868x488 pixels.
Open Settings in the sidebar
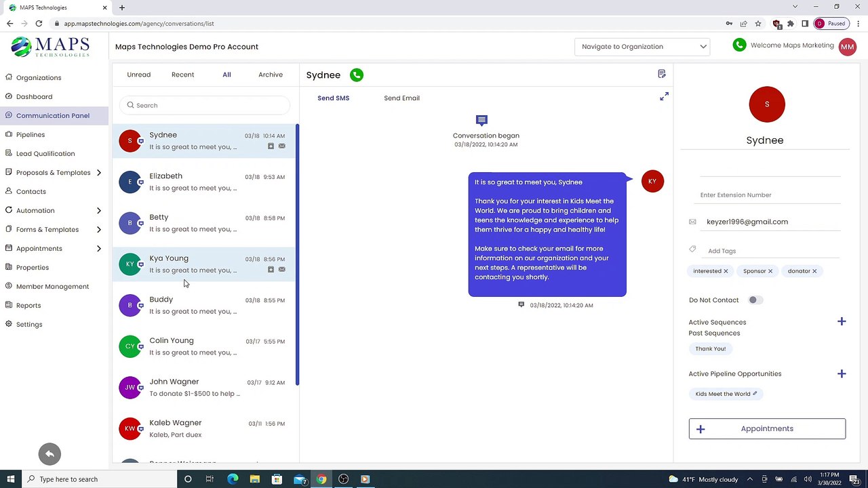pos(29,325)
